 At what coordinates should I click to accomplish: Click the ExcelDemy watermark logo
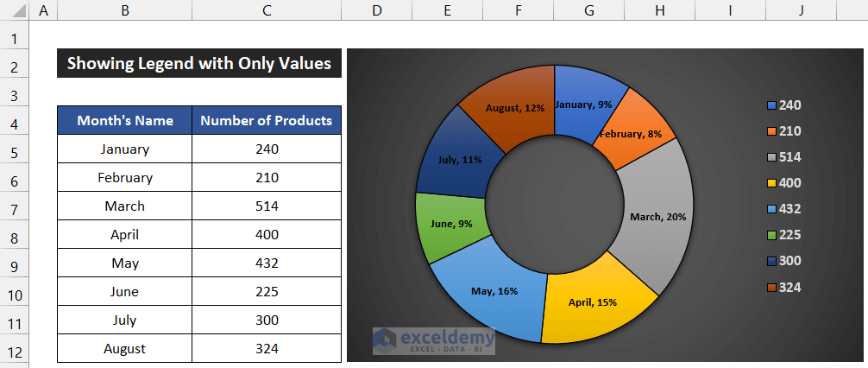coord(434,339)
